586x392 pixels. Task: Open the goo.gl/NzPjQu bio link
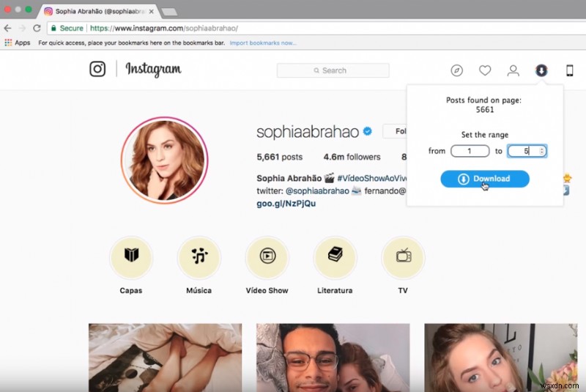pos(286,203)
